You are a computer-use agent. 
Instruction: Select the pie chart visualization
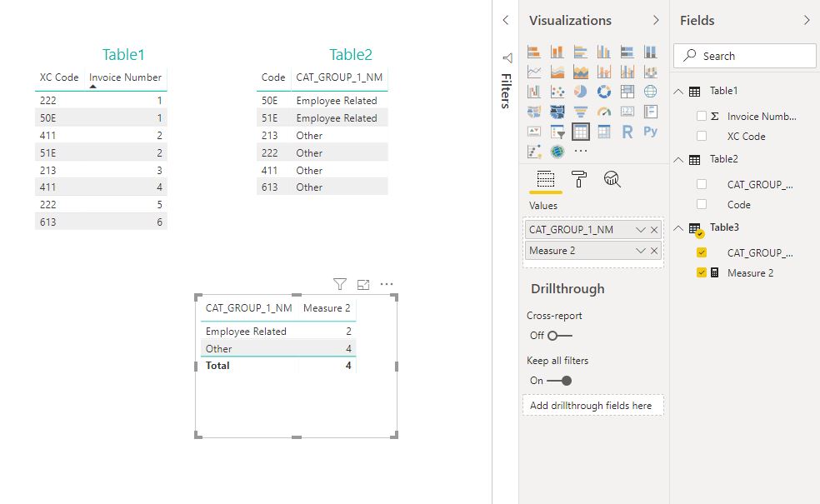tap(581, 92)
